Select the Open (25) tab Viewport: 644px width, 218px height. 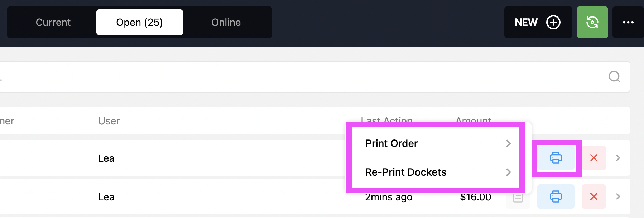click(139, 22)
